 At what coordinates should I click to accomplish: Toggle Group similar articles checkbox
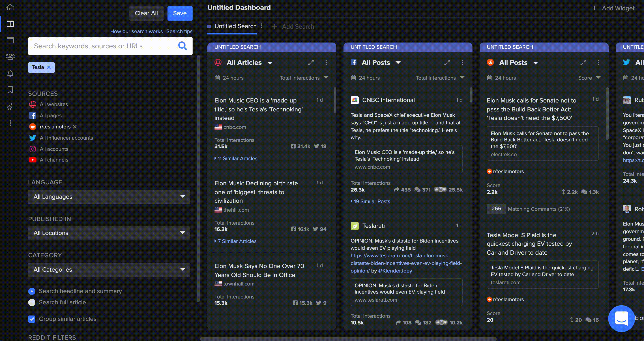point(32,319)
